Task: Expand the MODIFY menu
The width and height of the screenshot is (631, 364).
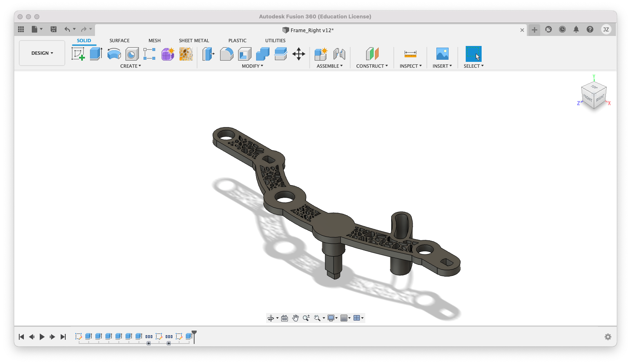Action: pos(252,66)
